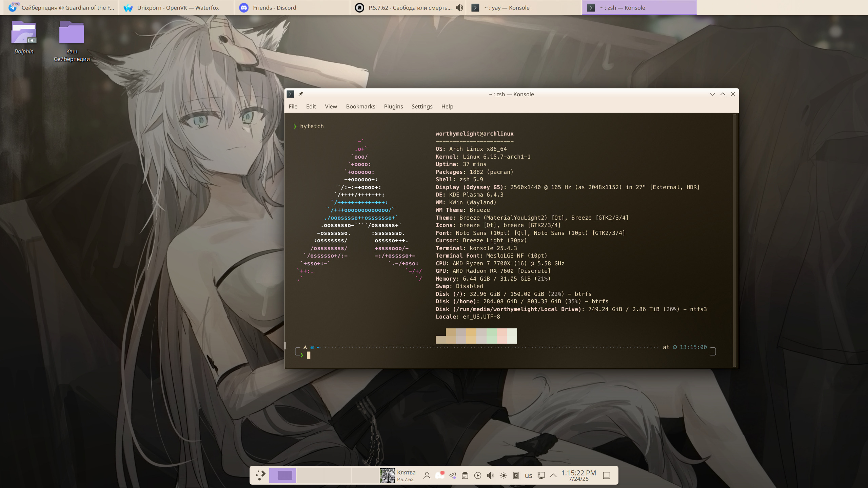Screen dimensions: 868x488
Task: Open media player tray controls
Action: point(477,475)
